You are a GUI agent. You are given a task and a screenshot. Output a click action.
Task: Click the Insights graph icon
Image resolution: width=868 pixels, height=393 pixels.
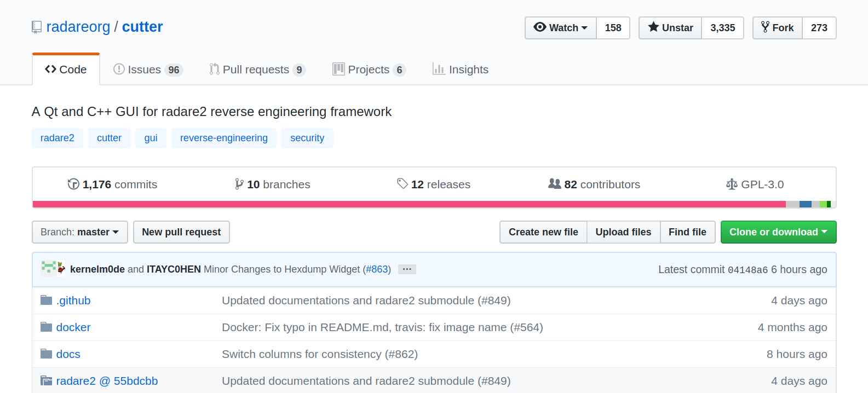pos(439,69)
